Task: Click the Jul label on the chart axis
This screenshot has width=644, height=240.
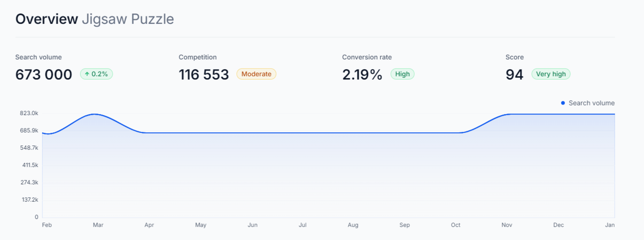Action: (x=303, y=225)
